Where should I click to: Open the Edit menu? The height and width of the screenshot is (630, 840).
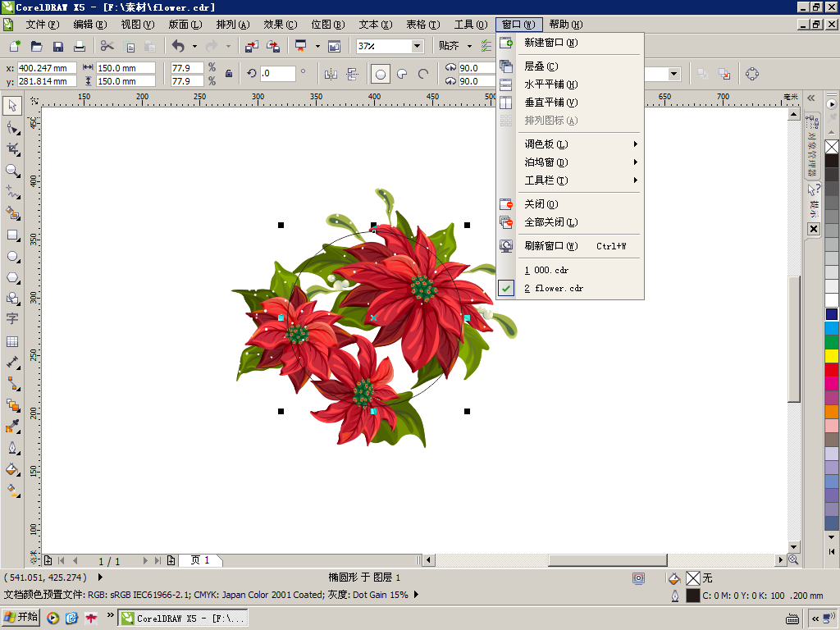tap(89, 25)
